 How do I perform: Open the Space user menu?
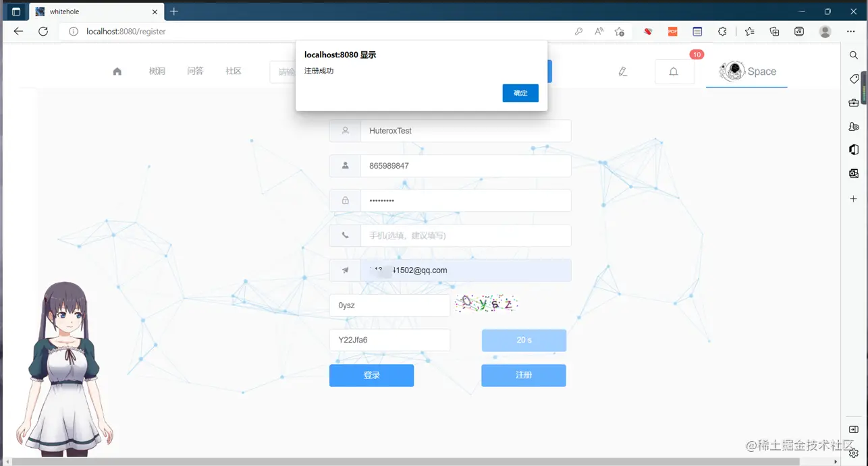click(x=747, y=71)
